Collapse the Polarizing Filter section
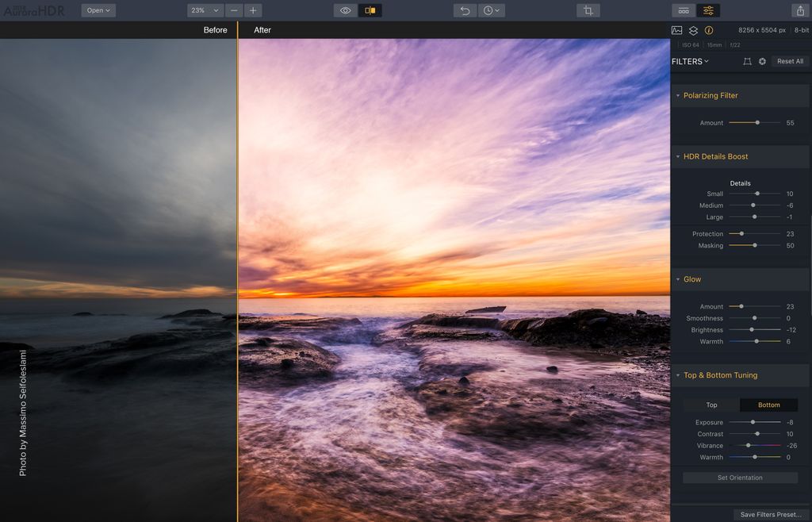812x522 pixels. [678, 95]
